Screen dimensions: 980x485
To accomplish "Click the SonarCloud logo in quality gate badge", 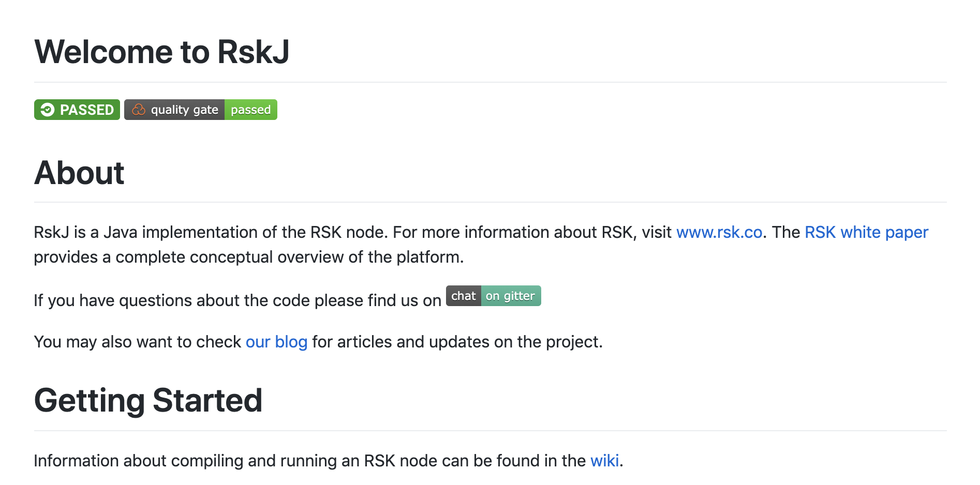I will pyautogui.click(x=138, y=110).
